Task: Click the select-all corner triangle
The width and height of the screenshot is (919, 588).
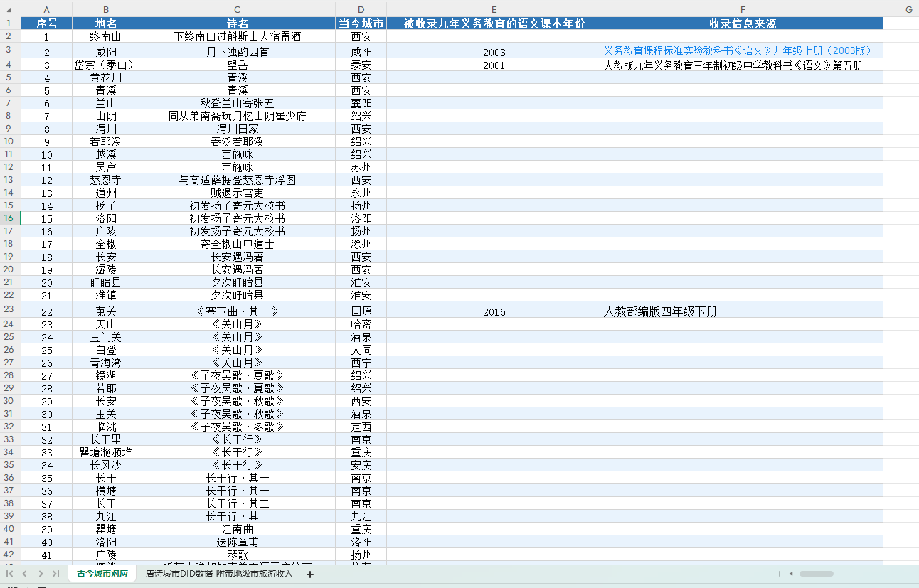Action: pyautogui.click(x=10, y=10)
